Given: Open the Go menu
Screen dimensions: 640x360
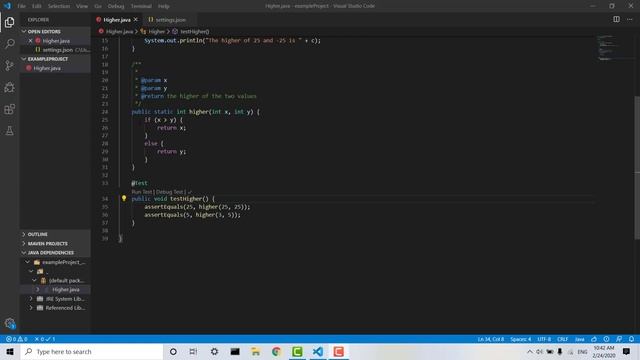Looking at the screenshot, I should point(98,6).
